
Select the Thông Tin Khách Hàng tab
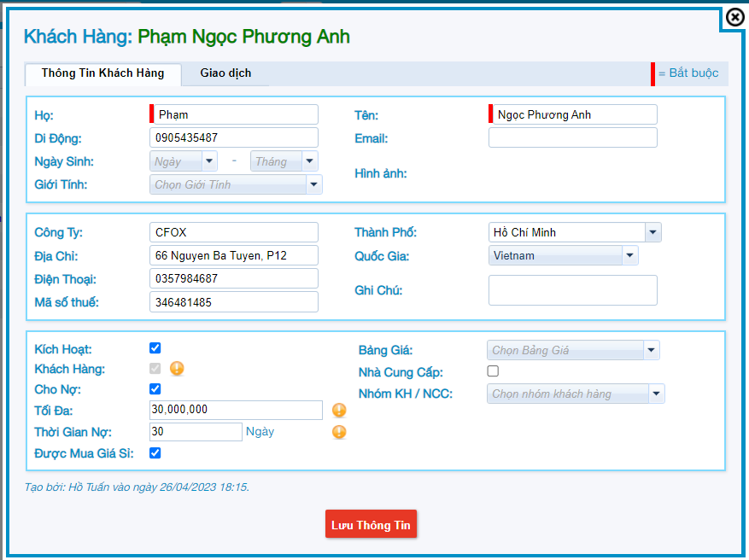tap(102, 73)
